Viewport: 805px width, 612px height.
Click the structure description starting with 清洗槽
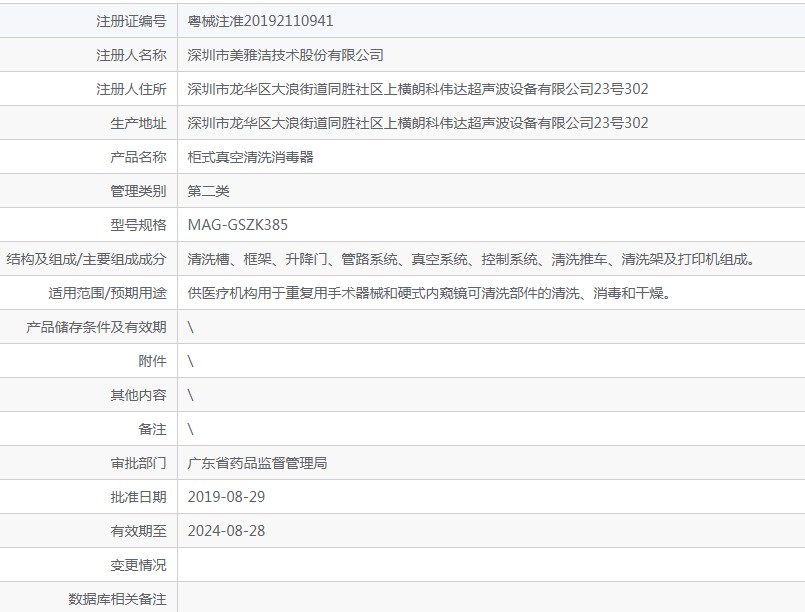coord(471,259)
